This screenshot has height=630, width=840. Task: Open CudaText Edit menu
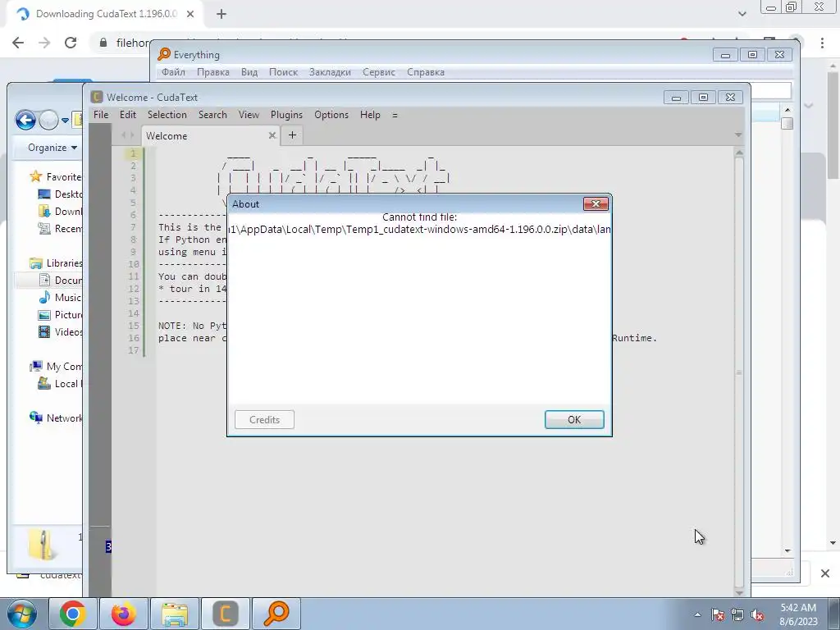point(127,115)
